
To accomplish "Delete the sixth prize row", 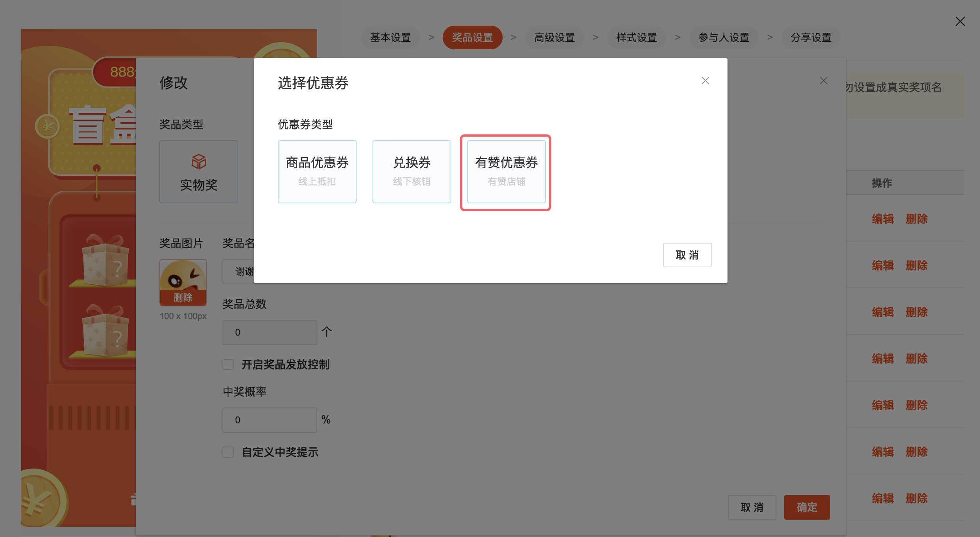I will click(916, 452).
